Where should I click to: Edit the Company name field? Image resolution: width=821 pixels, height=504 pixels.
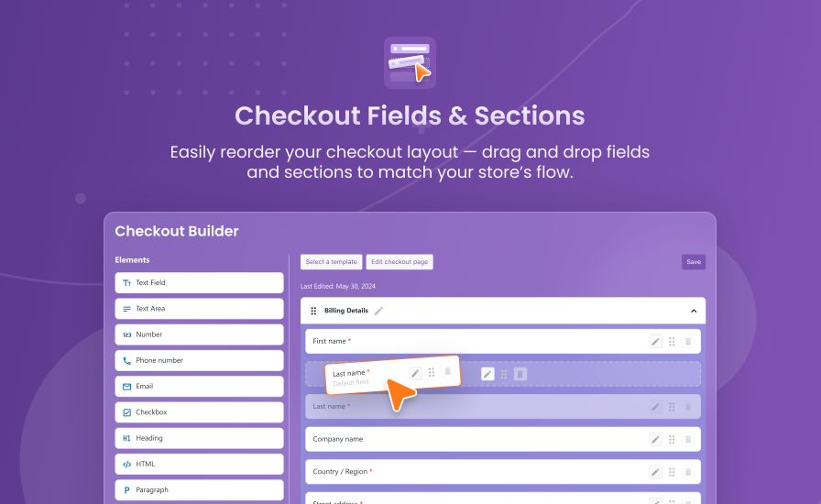655,440
